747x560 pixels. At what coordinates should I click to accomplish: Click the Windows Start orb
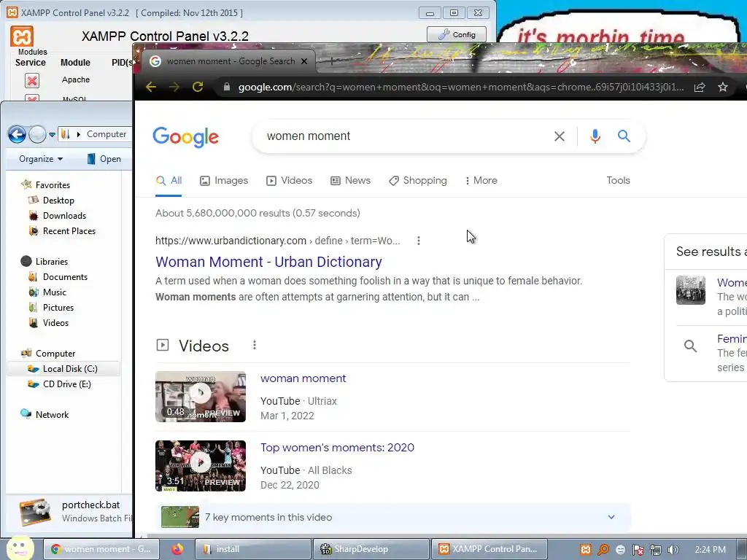point(20,548)
